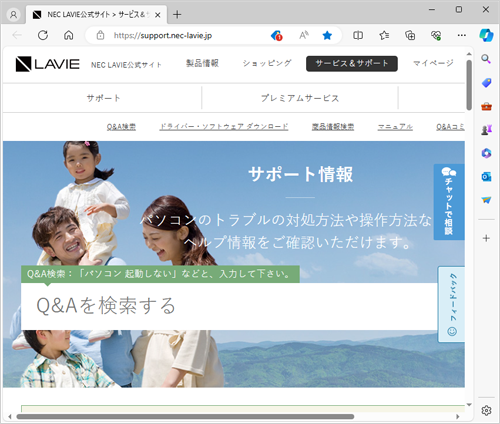Open the Settings and more ellipsis menu
Screen dimensions: 500x424
pos(462,35)
